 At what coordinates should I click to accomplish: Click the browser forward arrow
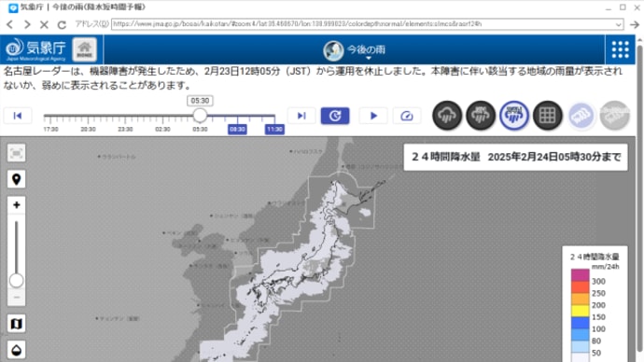(x=27, y=24)
